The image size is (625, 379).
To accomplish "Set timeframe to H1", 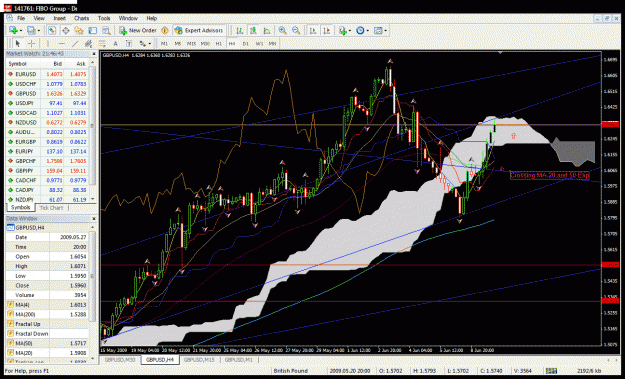I will click(x=218, y=43).
